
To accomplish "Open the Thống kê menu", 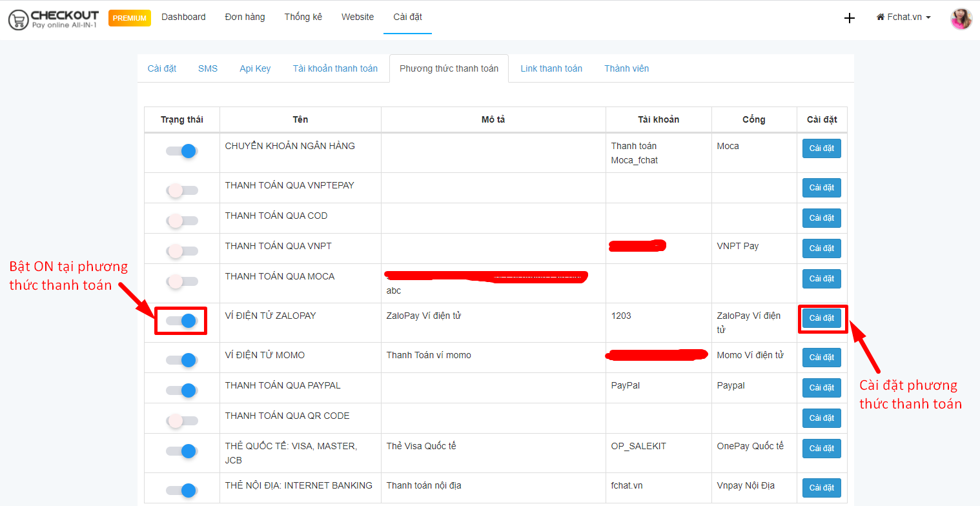I will coord(303,17).
